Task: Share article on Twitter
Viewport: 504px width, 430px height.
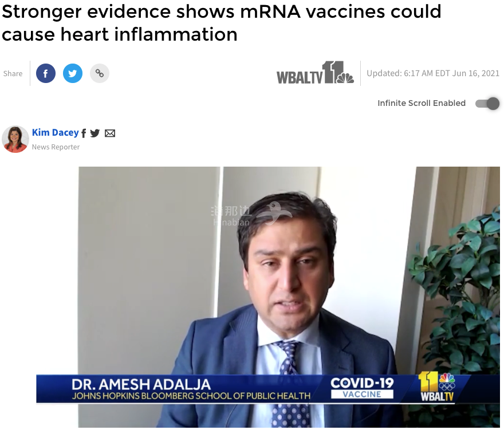Action: pyautogui.click(x=73, y=73)
